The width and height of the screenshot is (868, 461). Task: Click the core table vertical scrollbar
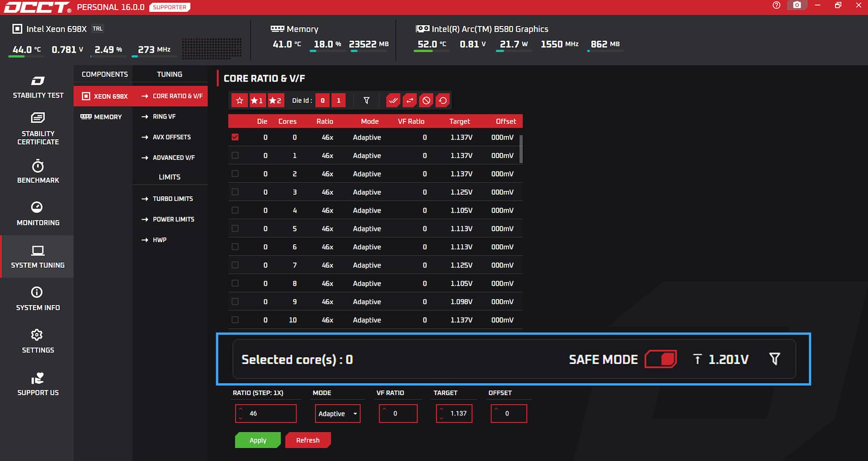tap(521, 149)
